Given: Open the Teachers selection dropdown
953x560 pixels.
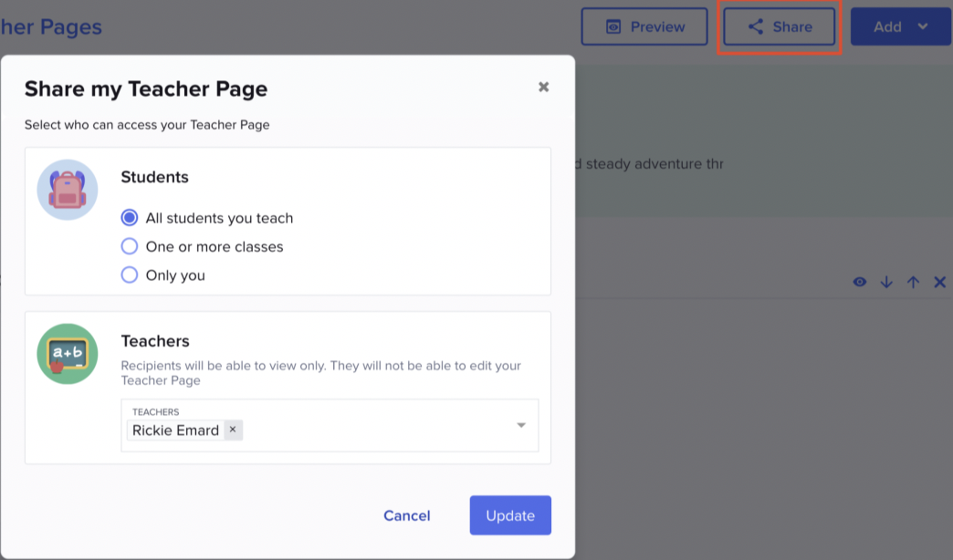Looking at the screenshot, I should pos(520,424).
